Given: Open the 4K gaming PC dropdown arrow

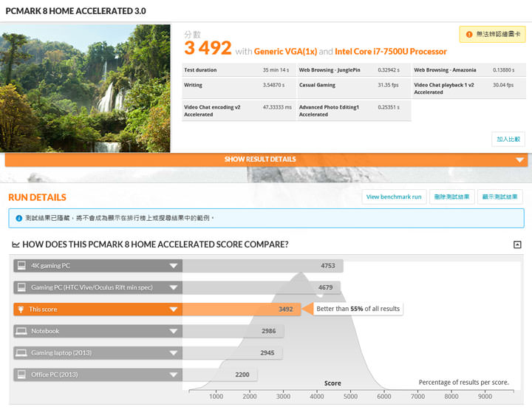Looking at the screenshot, I should click(x=174, y=266).
